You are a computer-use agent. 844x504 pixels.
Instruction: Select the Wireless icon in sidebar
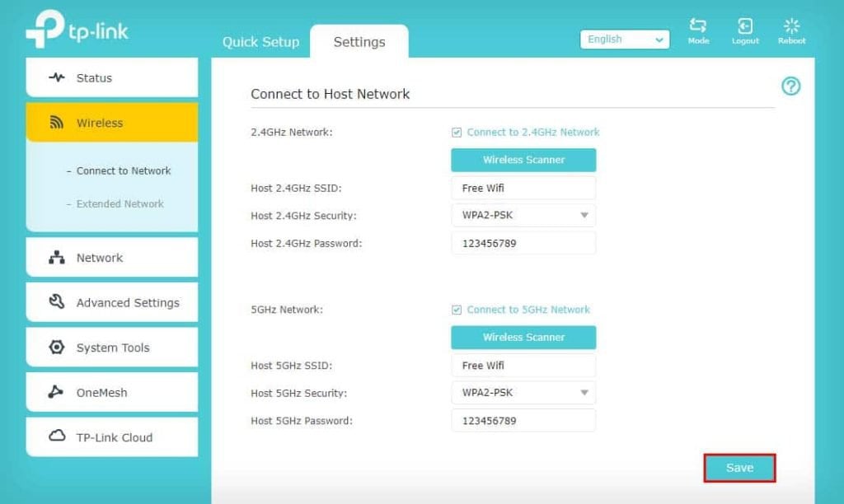pyautogui.click(x=56, y=121)
